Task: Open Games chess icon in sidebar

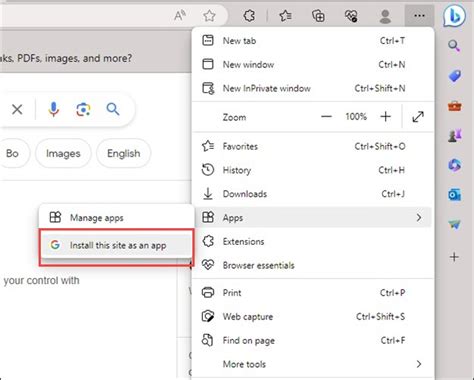Action: [455, 135]
